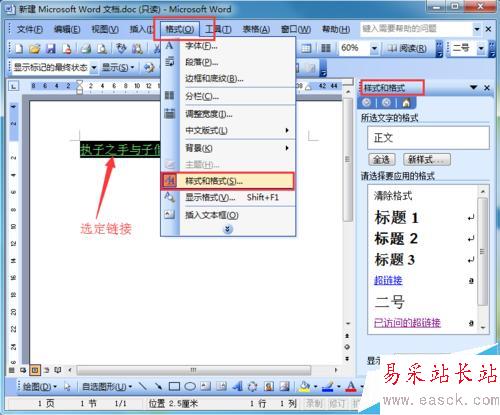
Task: Toggle the 录制 indicator in status bar
Action: tap(314, 404)
